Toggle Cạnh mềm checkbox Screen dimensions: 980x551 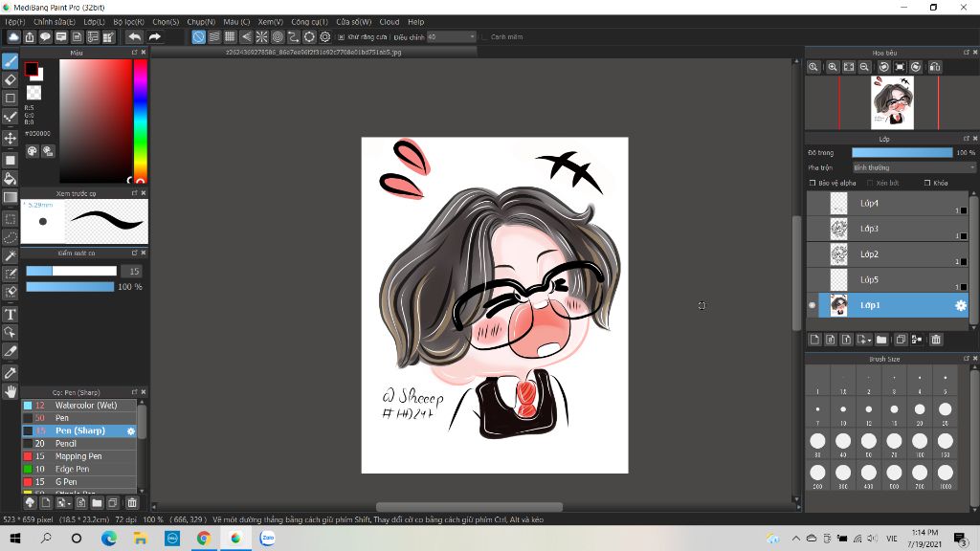[x=484, y=37]
